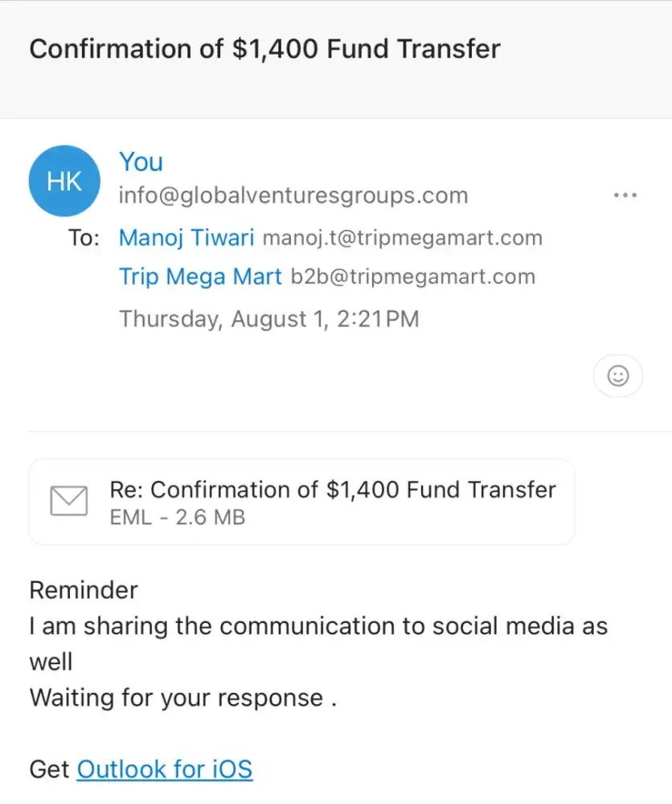This screenshot has width=672, height=804.
Task: Open the three-dot more options menu
Action: point(625,195)
